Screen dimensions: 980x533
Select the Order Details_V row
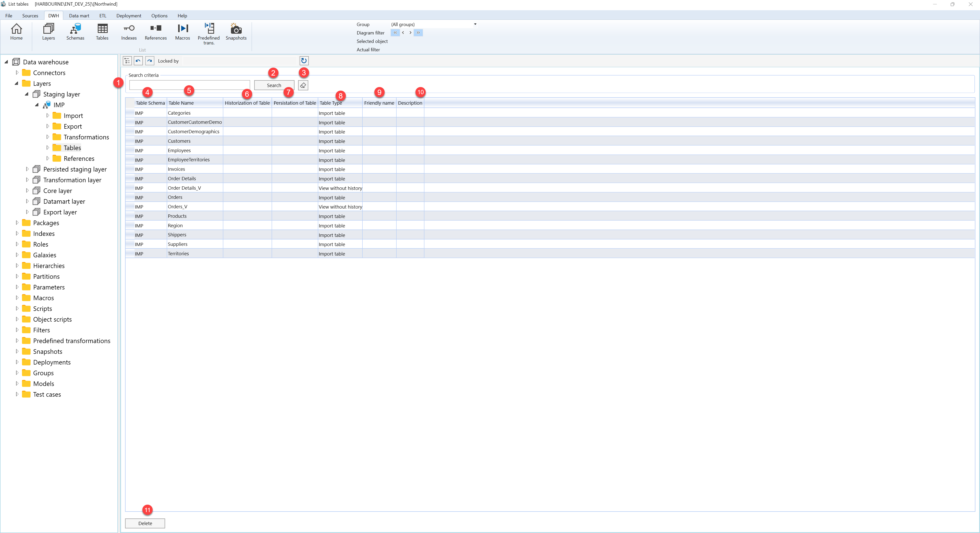[x=550, y=188]
